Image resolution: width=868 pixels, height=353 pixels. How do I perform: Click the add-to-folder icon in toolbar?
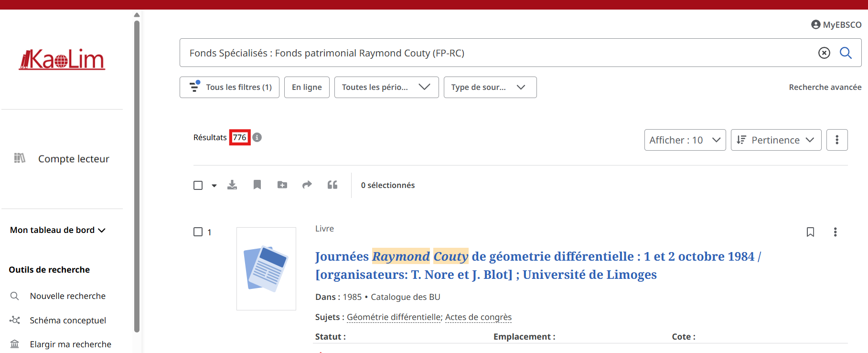pos(282,185)
